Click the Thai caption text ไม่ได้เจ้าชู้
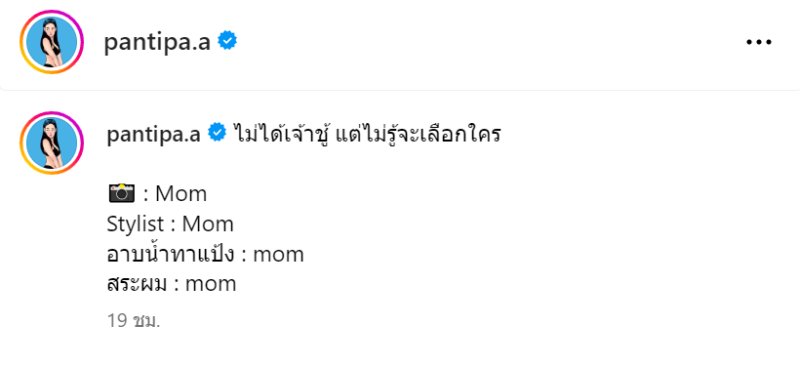 tap(280, 134)
